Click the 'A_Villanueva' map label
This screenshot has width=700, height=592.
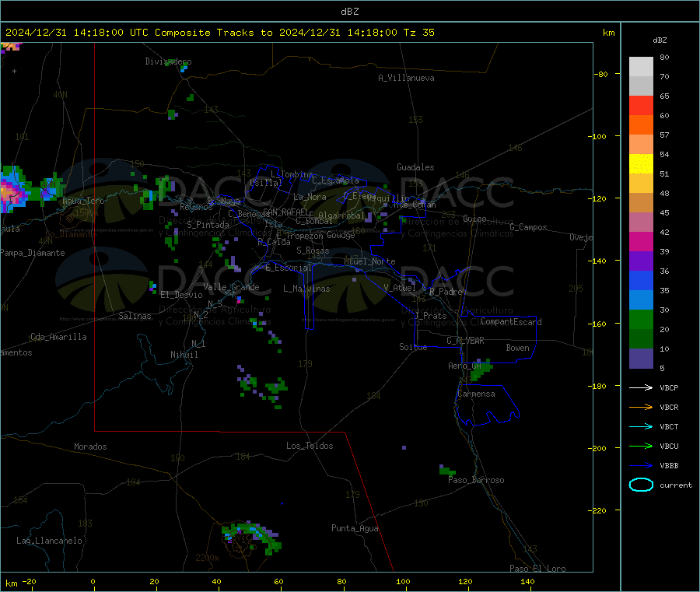click(x=406, y=78)
